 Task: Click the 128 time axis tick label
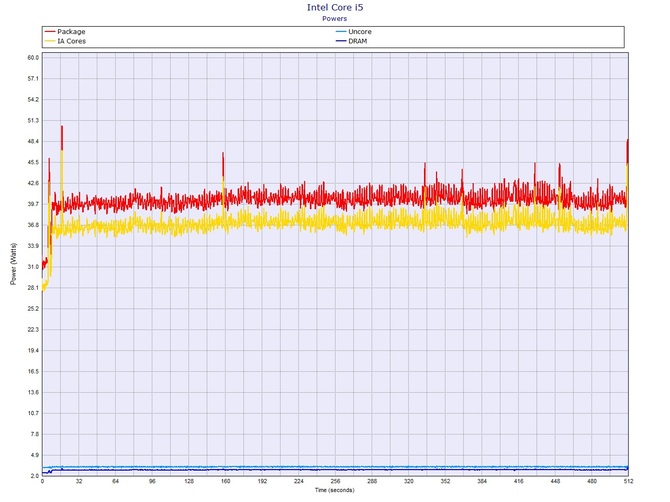(x=189, y=481)
